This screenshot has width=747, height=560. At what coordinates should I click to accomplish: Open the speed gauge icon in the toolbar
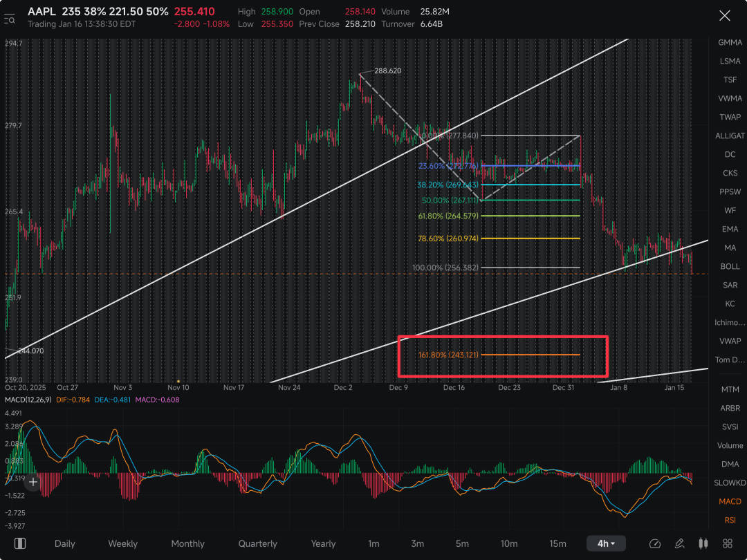(x=655, y=543)
